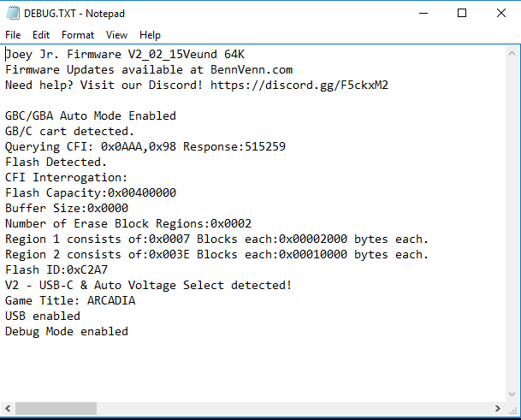
Task: Click the vertical scrollbar down arrow
Action: click(512, 394)
